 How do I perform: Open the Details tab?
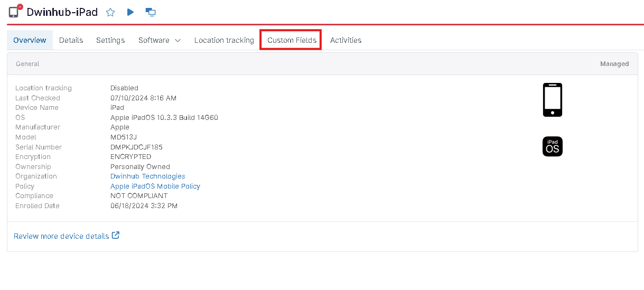[71, 40]
